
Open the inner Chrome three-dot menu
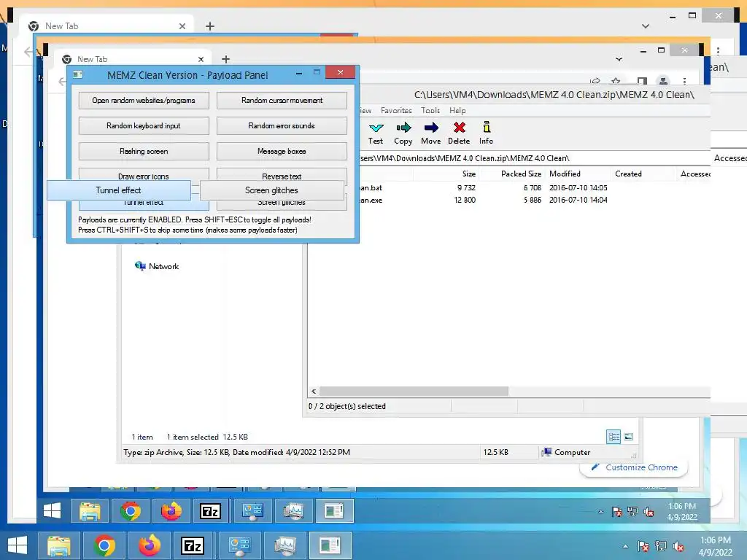pos(684,82)
